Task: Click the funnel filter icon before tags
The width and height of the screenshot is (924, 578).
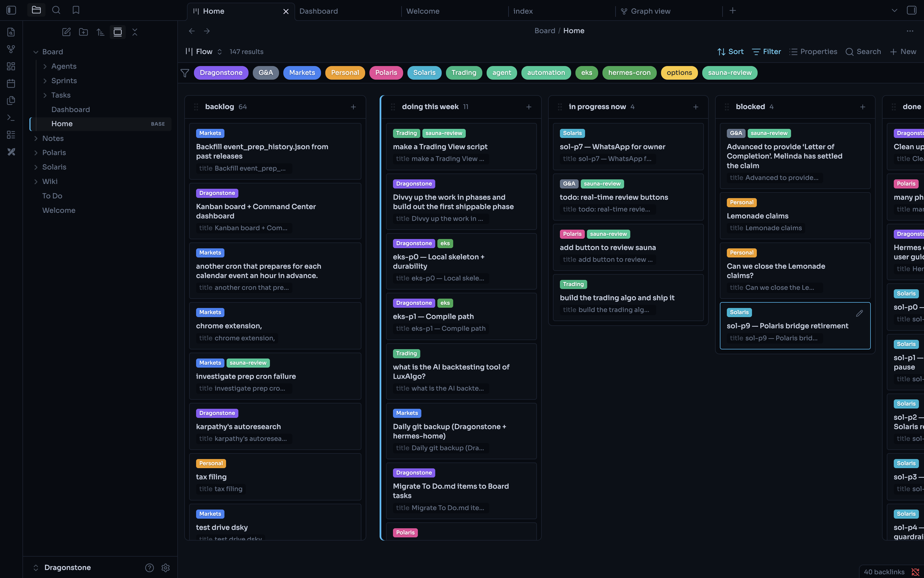Action: [x=185, y=73]
